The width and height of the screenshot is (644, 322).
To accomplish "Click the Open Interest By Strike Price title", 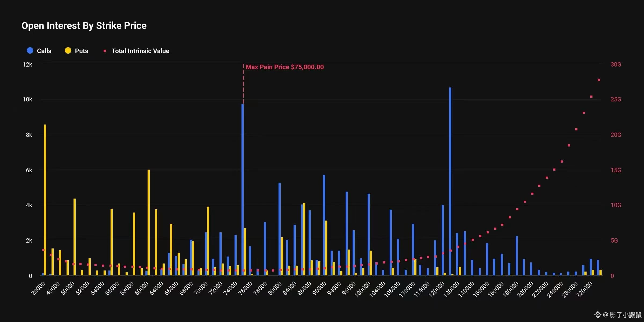I will pos(84,26).
